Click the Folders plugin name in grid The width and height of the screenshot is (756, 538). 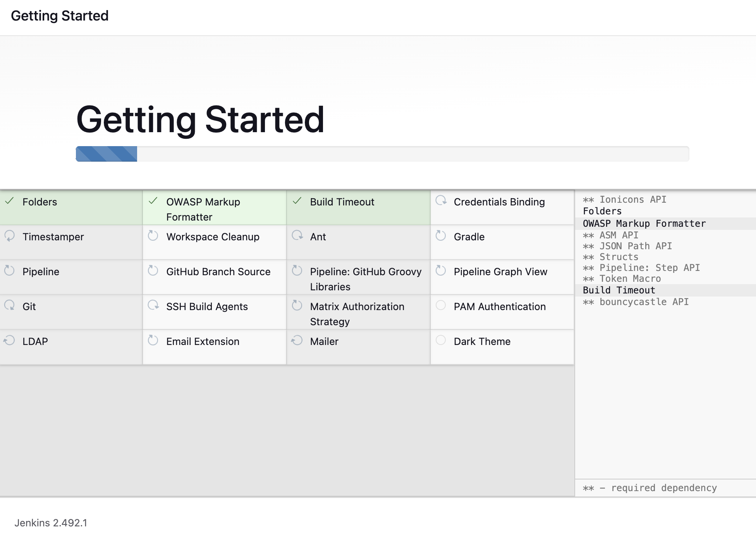[x=40, y=202]
